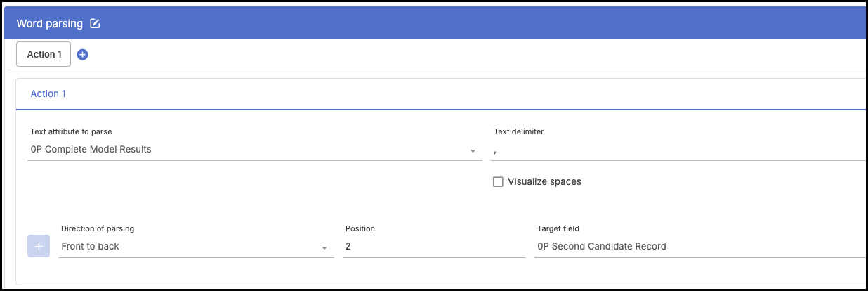Click the Visualize spaces label text

click(x=544, y=181)
